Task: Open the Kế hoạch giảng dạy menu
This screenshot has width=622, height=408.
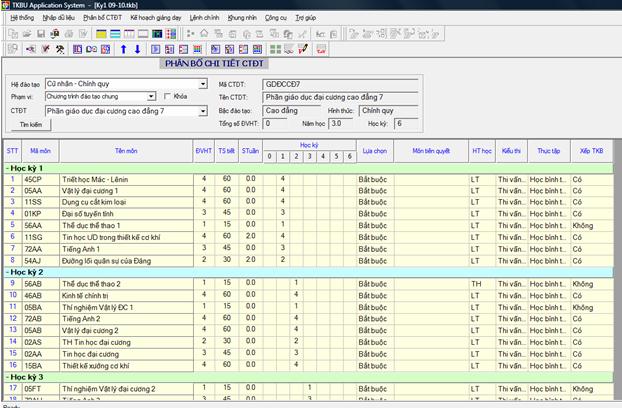Action: [x=155, y=18]
